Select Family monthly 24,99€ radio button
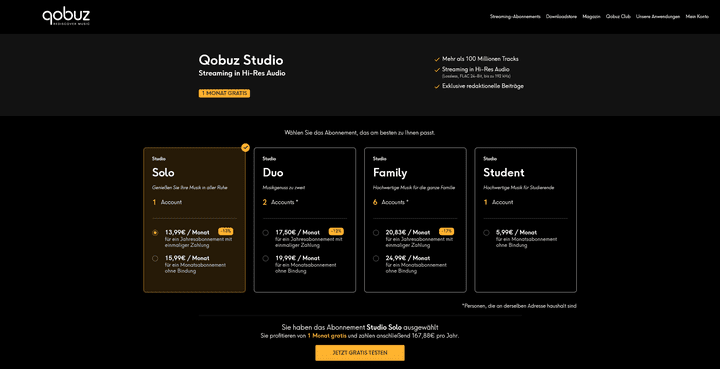Screen dimensions: 720x369 376,258
